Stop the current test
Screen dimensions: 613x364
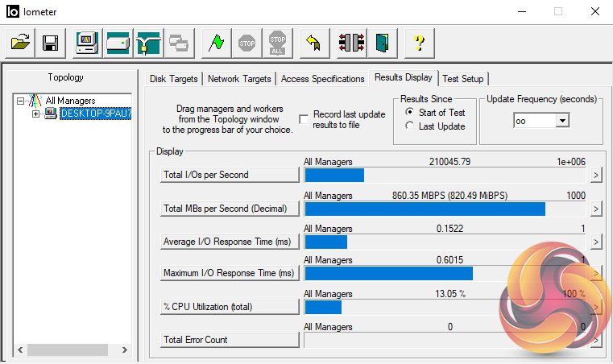pyautogui.click(x=246, y=43)
